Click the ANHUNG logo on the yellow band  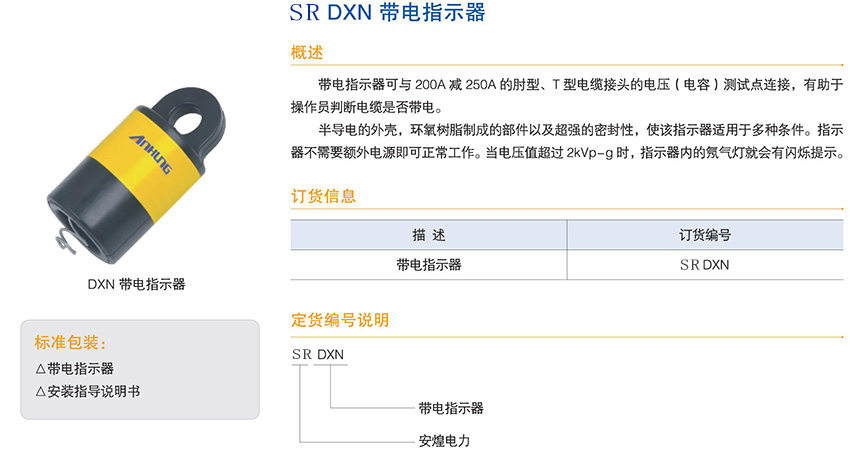151,155
